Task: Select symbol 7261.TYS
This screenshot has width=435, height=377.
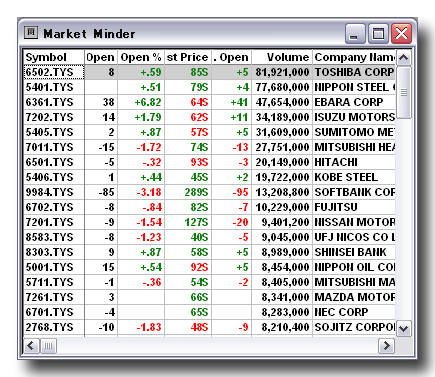Action: pyautogui.click(x=49, y=297)
